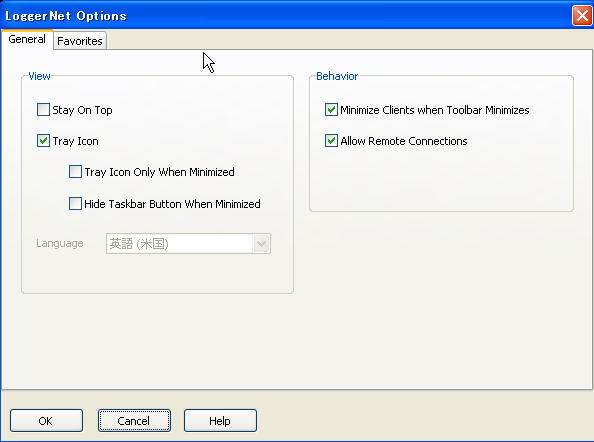Click the Allow Remote Connections label text
Viewport: 594px width, 442px height.
pyautogui.click(x=404, y=141)
